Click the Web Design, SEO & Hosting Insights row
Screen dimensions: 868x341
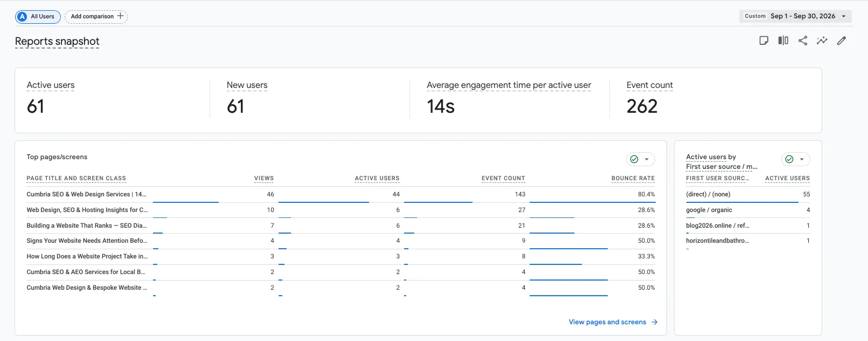click(341, 210)
